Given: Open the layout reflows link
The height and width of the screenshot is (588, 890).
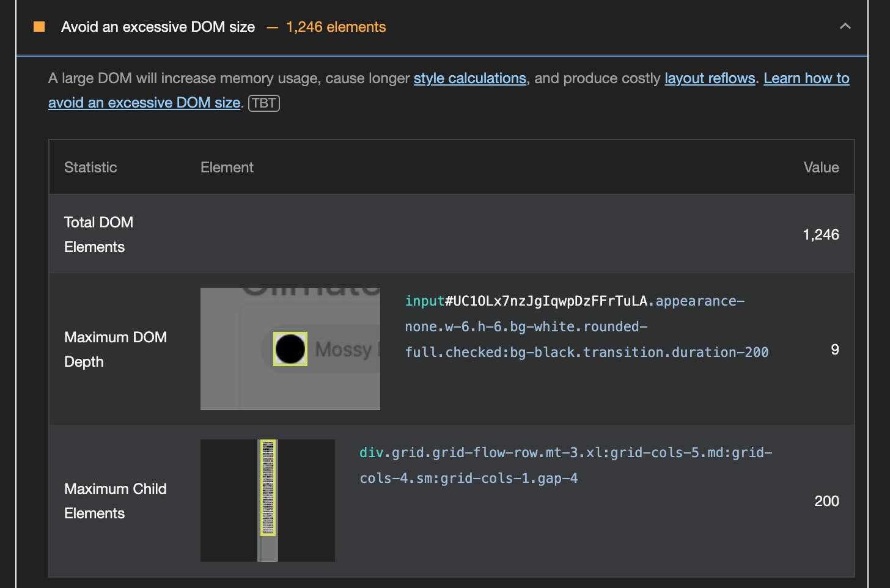Looking at the screenshot, I should tap(709, 78).
